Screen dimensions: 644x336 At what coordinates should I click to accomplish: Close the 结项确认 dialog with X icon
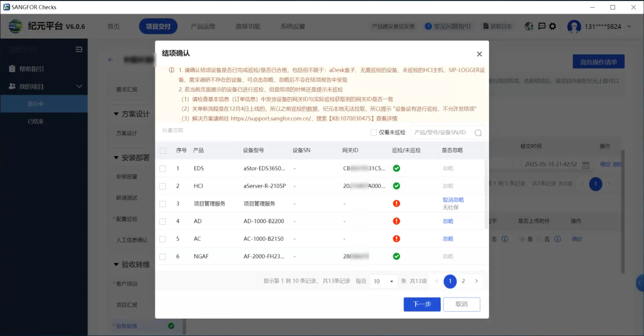[479, 54]
